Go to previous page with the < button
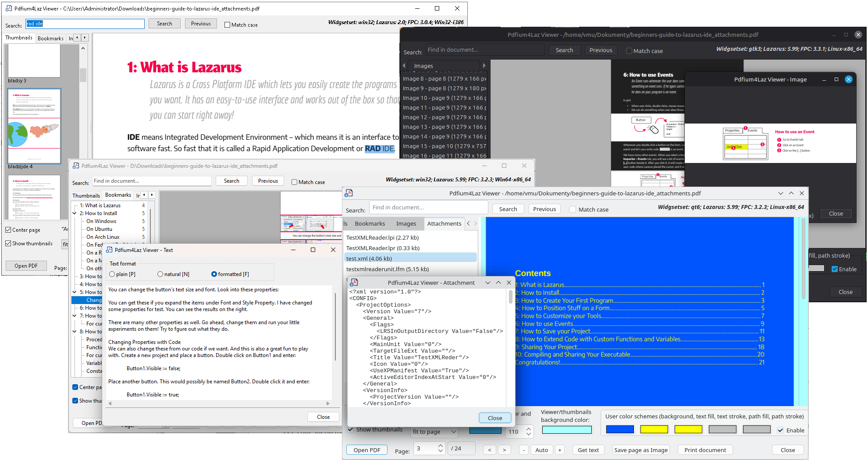Image resolution: width=868 pixels, height=460 pixels. click(490, 450)
